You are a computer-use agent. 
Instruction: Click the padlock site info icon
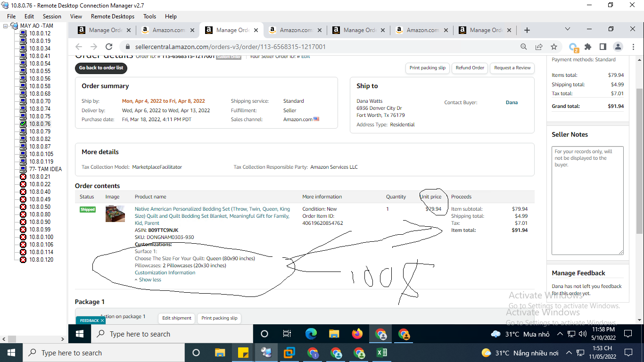(x=127, y=47)
